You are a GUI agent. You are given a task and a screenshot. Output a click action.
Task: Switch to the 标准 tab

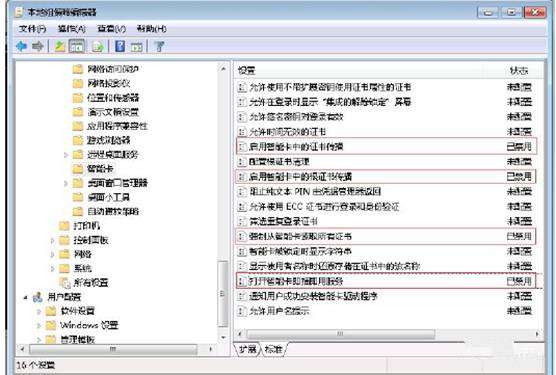coord(273,349)
